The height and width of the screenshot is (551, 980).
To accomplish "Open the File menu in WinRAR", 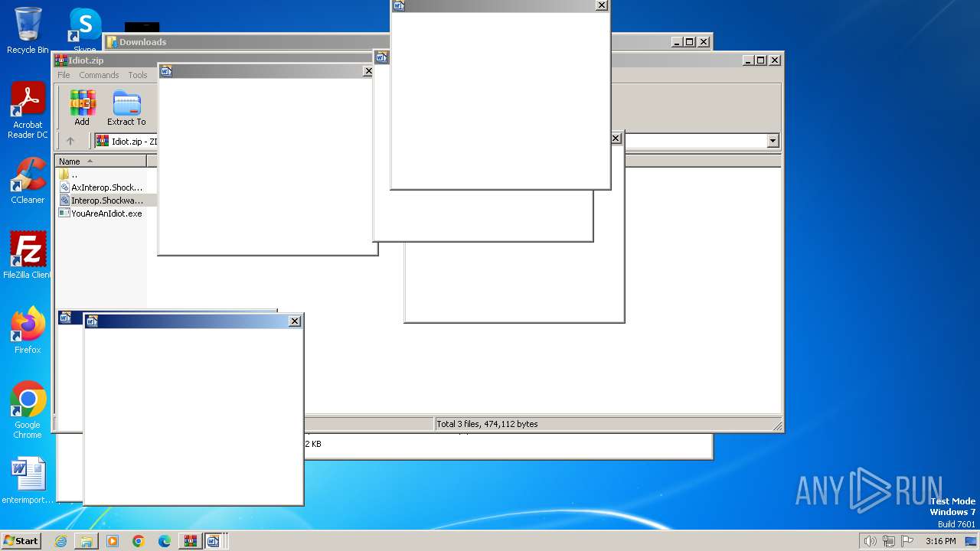I will (64, 75).
